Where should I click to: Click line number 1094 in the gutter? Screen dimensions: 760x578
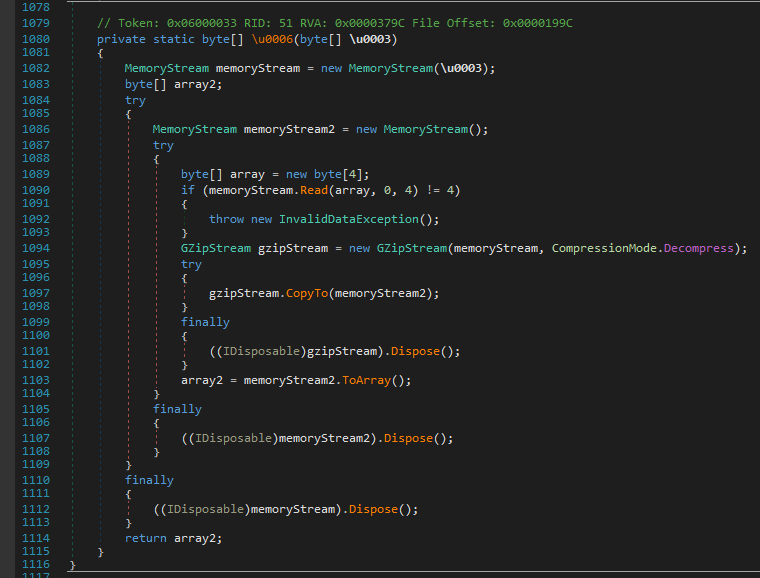tap(36, 249)
